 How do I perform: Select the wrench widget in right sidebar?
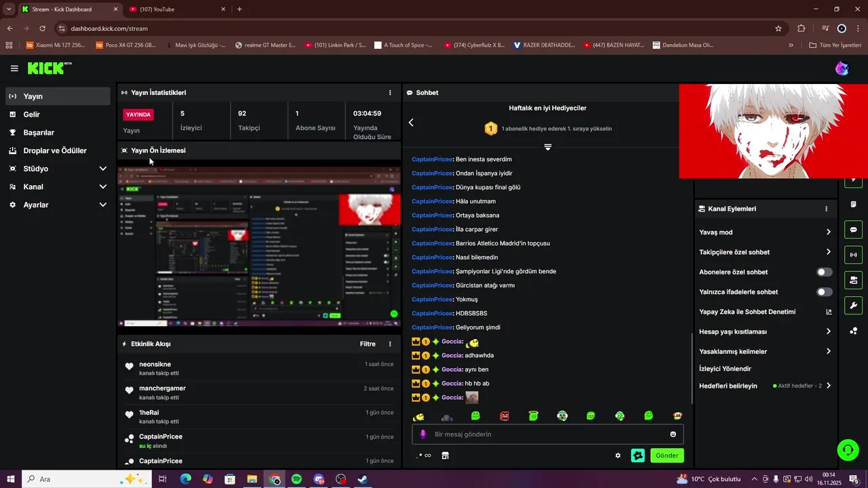coord(853,305)
